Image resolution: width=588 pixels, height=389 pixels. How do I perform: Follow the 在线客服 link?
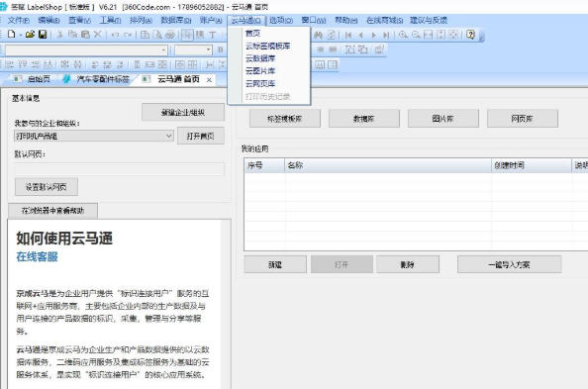[x=38, y=257]
